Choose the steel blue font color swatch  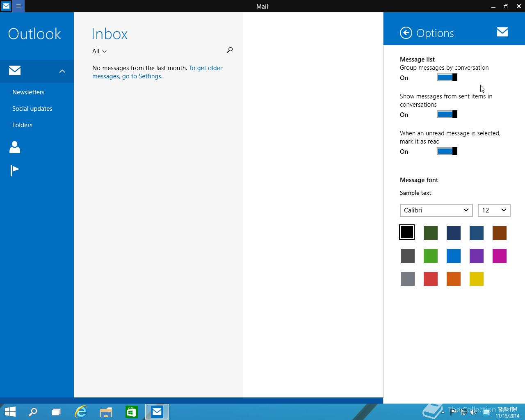(477, 233)
